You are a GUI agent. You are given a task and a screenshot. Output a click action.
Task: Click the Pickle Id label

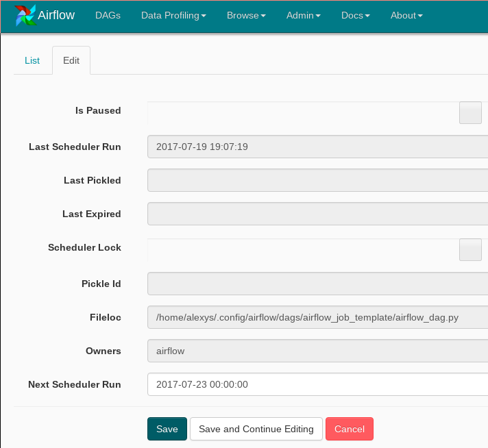point(101,284)
